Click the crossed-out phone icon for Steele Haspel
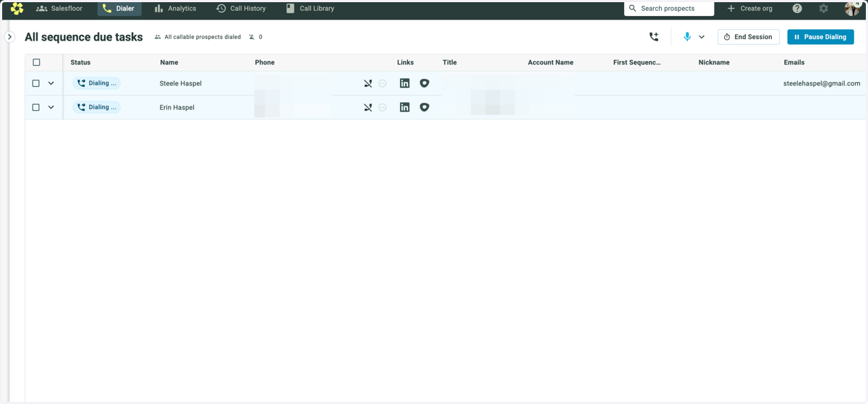Viewport: 868px width, 404px height. click(x=368, y=83)
